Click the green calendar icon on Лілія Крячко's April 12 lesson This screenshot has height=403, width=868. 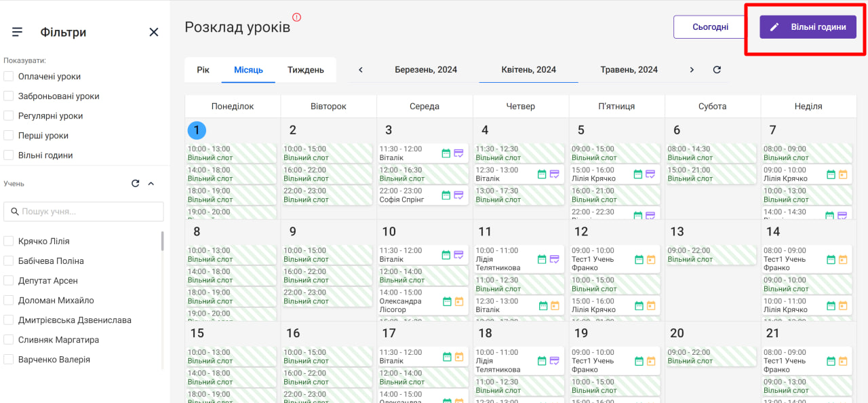click(638, 306)
